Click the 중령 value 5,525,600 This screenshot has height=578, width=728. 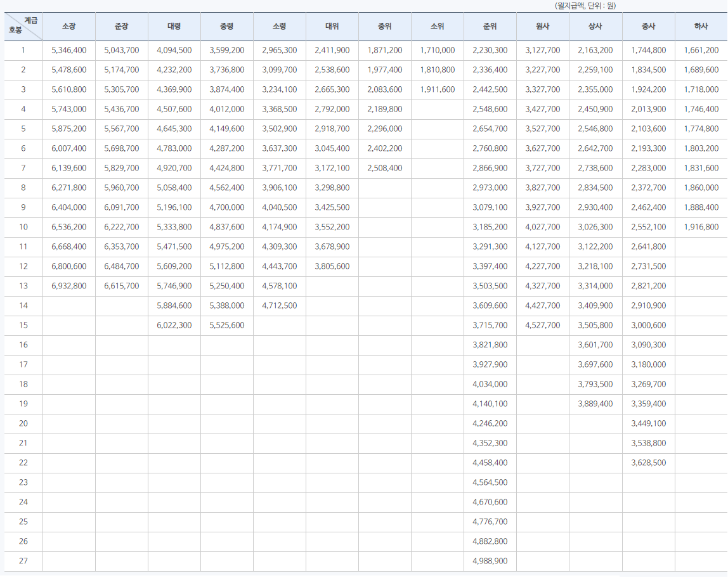pyautogui.click(x=226, y=325)
